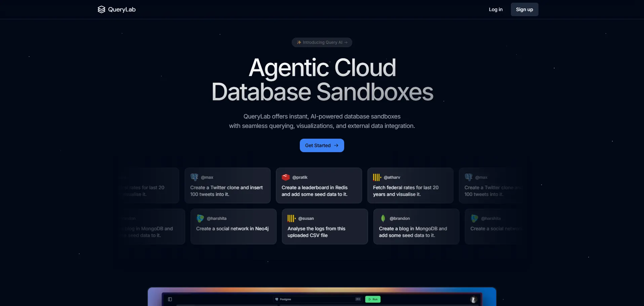This screenshot has width=644, height=306.
Task: Click the Neo4j icon beside @harshita
Action: 200,218
